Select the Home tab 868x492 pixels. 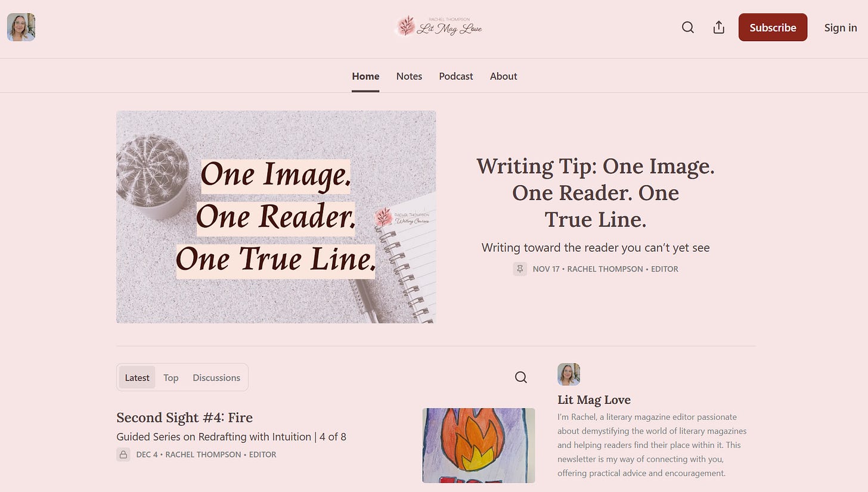pos(365,76)
